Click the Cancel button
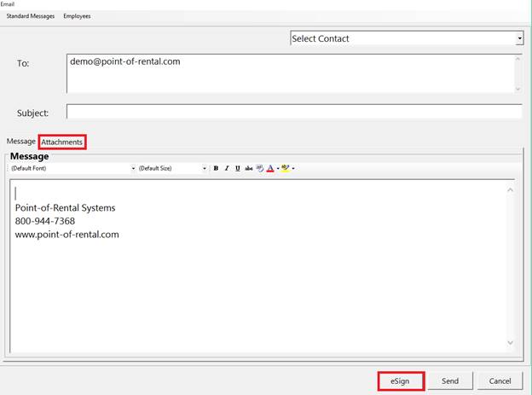Image resolution: width=532 pixels, height=395 pixels. click(x=500, y=380)
